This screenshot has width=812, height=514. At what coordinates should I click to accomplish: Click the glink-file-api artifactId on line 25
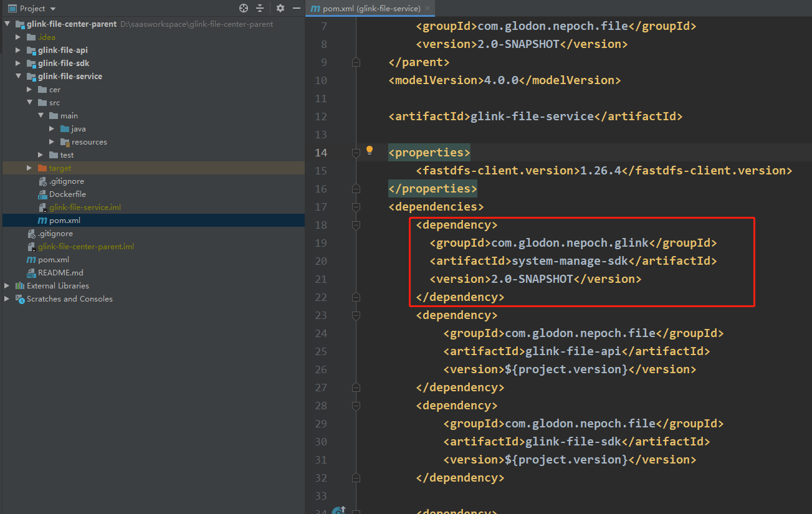tap(573, 351)
